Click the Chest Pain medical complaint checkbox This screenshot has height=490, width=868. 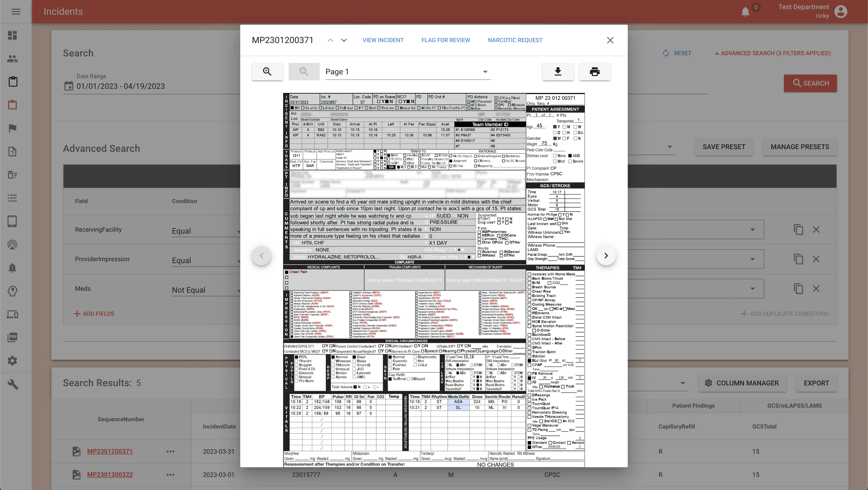click(287, 272)
